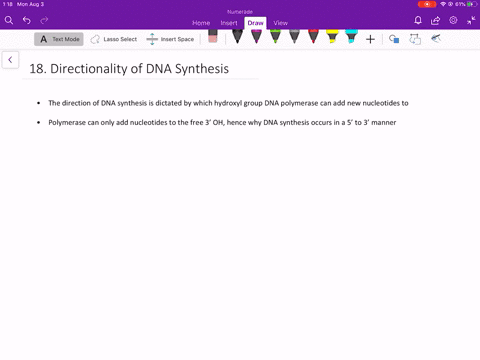Select the yellow highlighter
Image resolution: width=480 pixels, height=360 pixels.
(x=332, y=37)
